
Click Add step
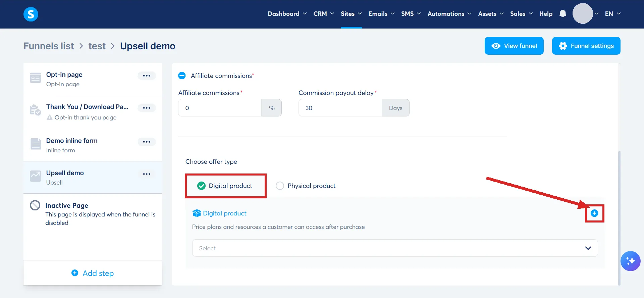click(93, 273)
